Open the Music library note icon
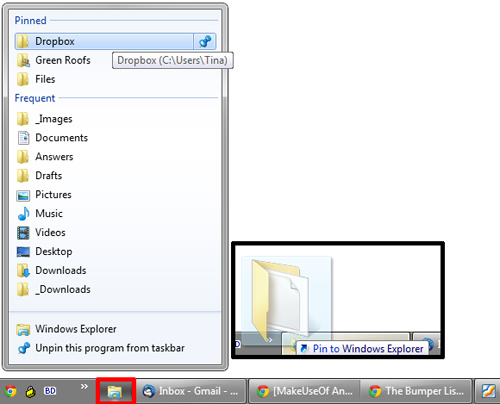500x404 pixels. click(23, 214)
